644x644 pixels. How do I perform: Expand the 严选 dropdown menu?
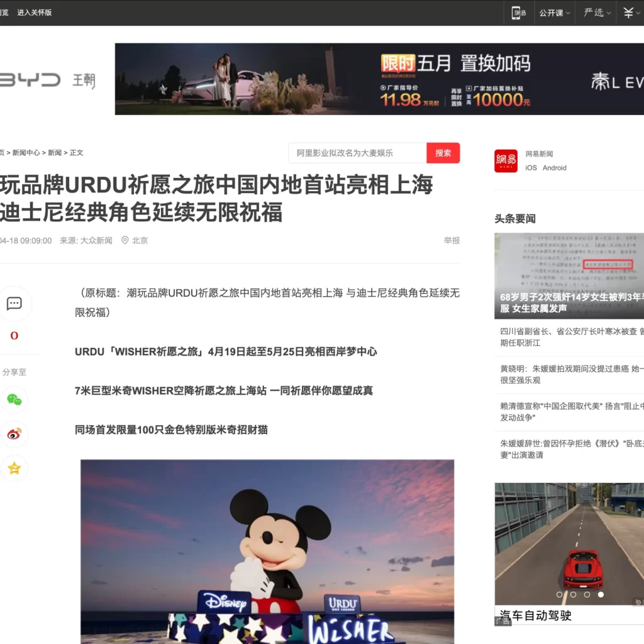(x=597, y=13)
